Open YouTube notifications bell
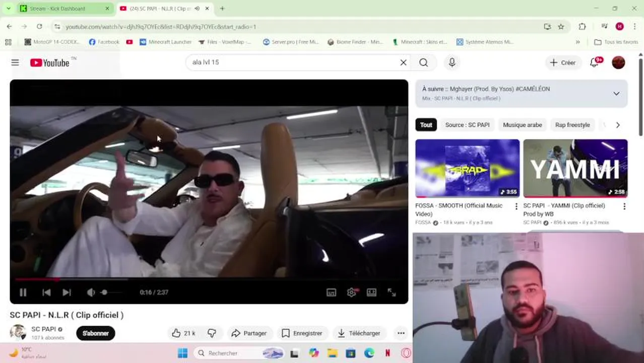The height and width of the screenshot is (363, 644). (595, 63)
